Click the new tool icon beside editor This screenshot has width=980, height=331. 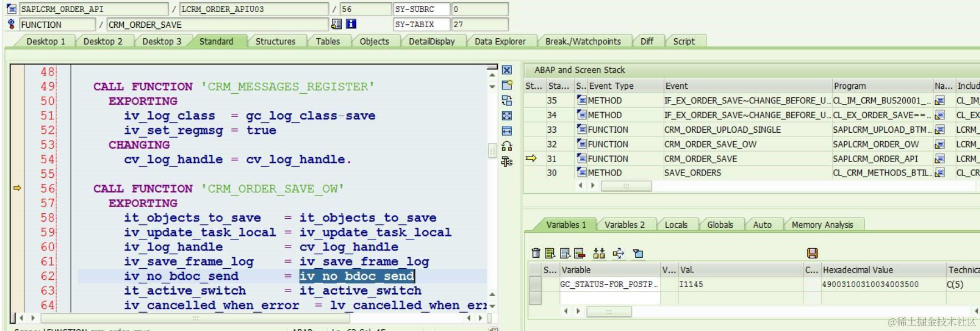[x=507, y=85]
